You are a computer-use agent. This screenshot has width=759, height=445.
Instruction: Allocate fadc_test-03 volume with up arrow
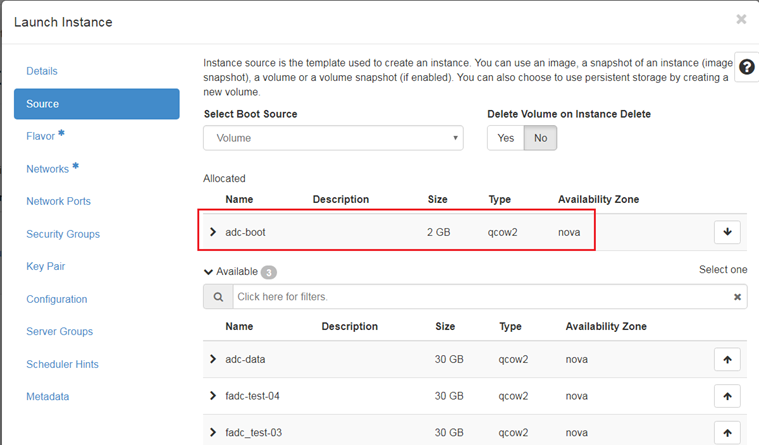727,432
